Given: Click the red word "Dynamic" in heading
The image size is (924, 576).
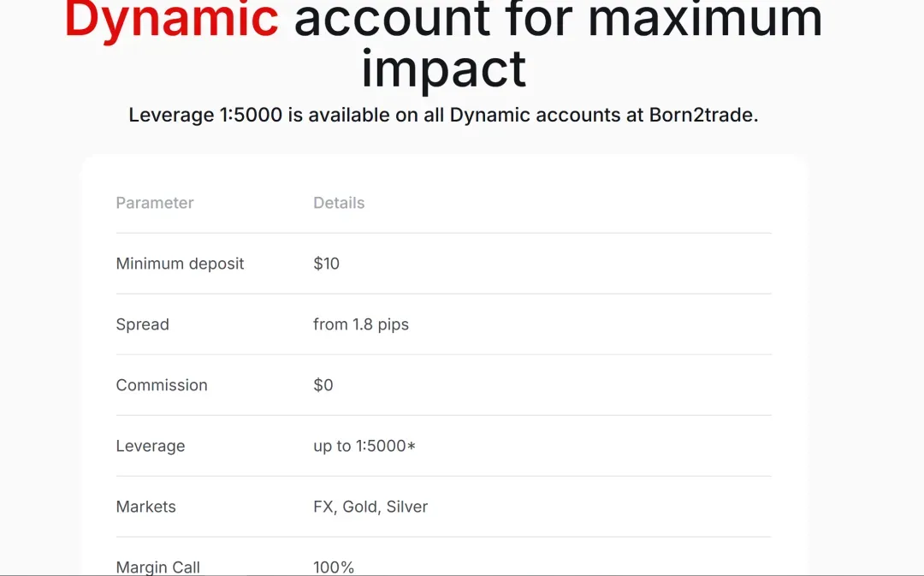Looking at the screenshot, I should point(171,21).
